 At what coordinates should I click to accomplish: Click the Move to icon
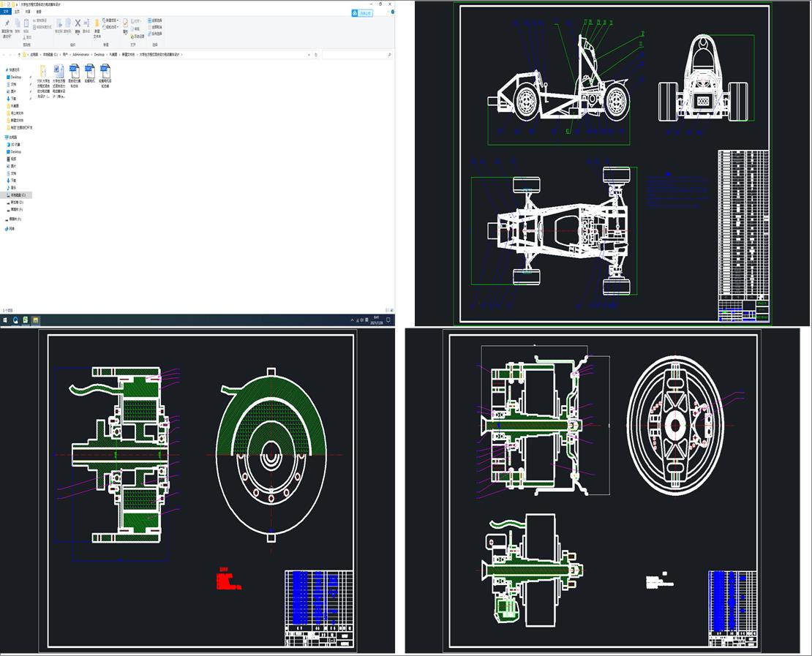tap(59, 26)
